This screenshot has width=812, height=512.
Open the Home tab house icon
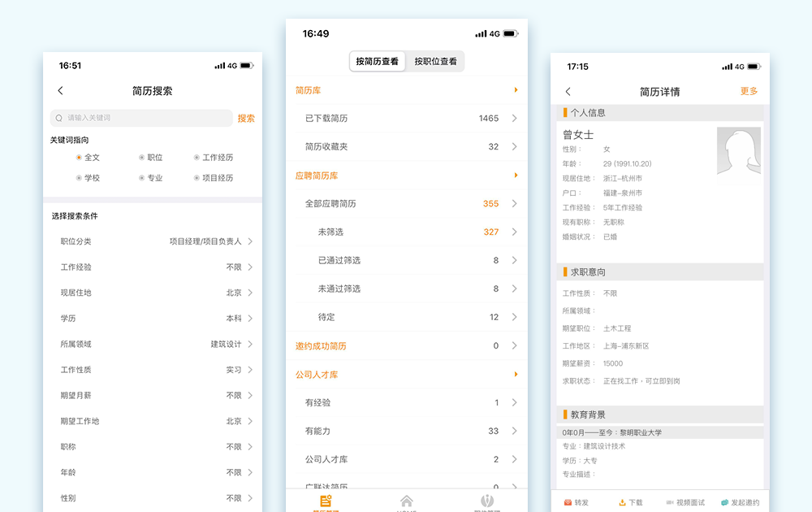pos(407,501)
